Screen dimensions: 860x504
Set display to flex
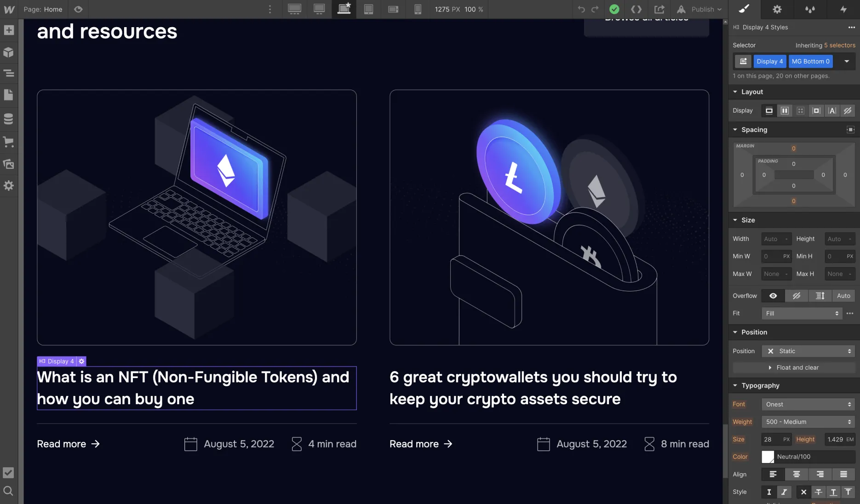[x=785, y=110]
